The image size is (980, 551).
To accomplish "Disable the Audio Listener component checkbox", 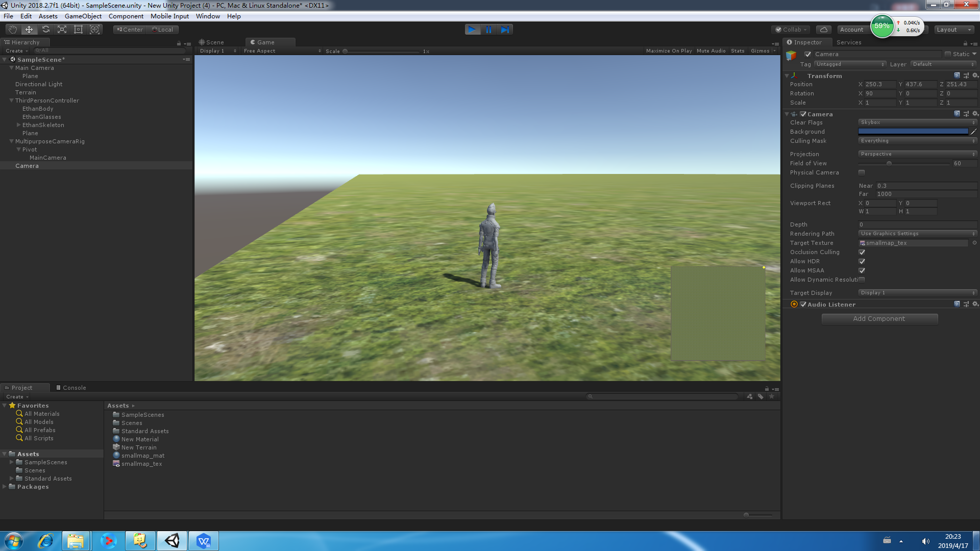I will (803, 305).
